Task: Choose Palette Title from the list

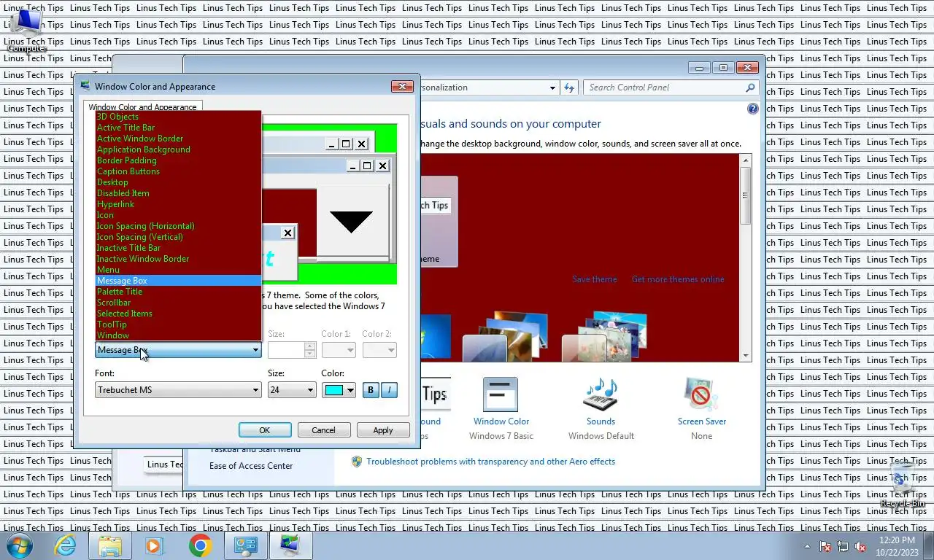Action: [178, 292]
